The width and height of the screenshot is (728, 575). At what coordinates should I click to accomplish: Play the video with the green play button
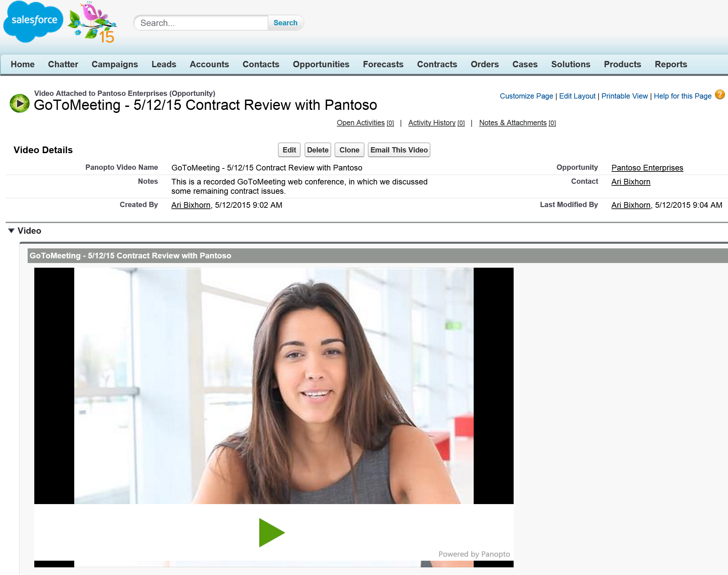point(272,533)
